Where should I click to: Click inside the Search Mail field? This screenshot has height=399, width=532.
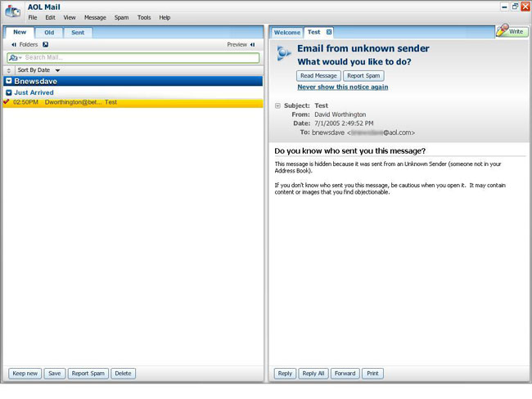tap(133, 57)
